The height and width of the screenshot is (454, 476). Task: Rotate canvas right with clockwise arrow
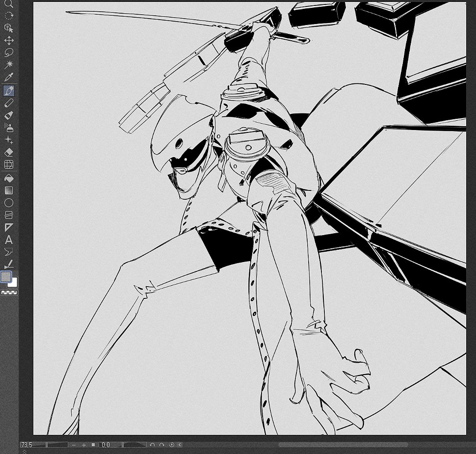(x=162, y=445)
